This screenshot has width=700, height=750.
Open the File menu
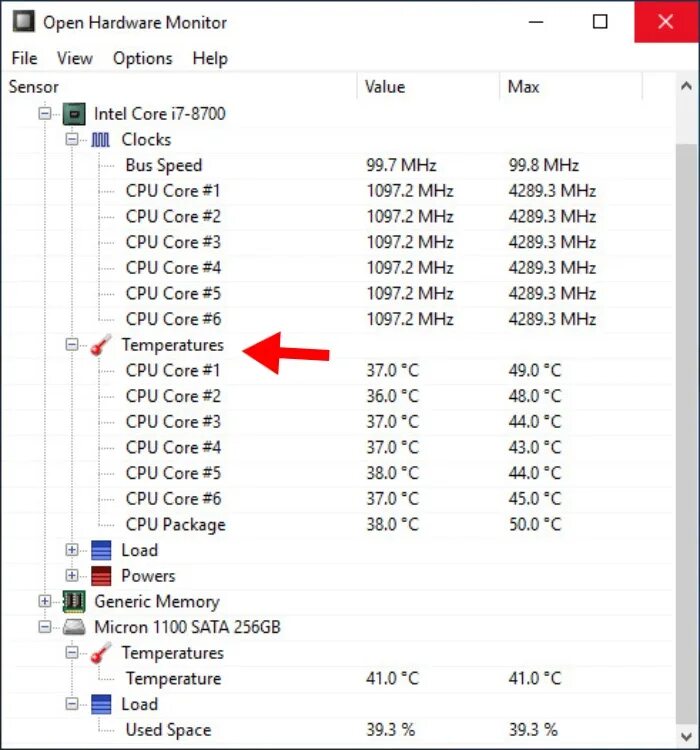coord(24,58)
